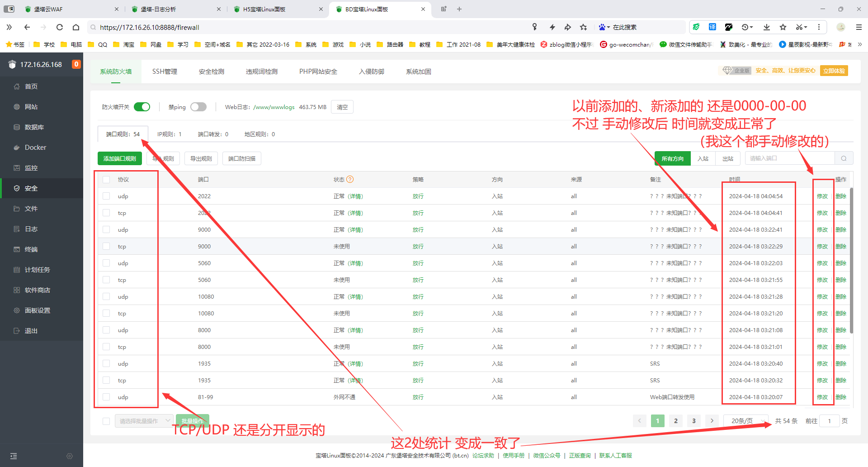Click the 请输入端口 search input
Screen dimensions: 868x467
coord(790,158)
